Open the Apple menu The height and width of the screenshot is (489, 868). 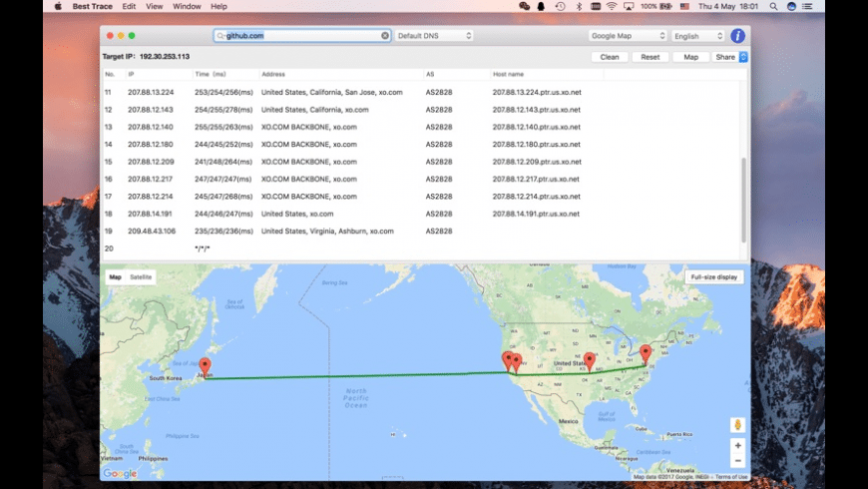pos(58,6)
